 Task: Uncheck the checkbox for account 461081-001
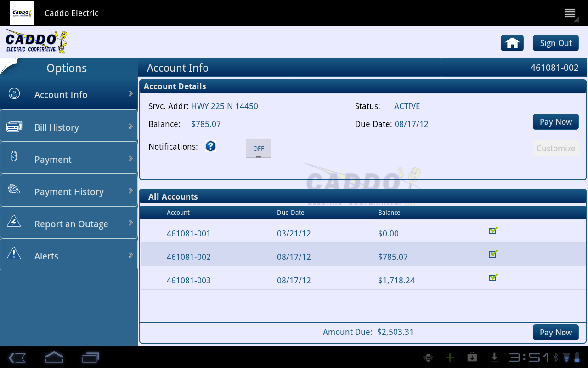click(x=493, y=230)
